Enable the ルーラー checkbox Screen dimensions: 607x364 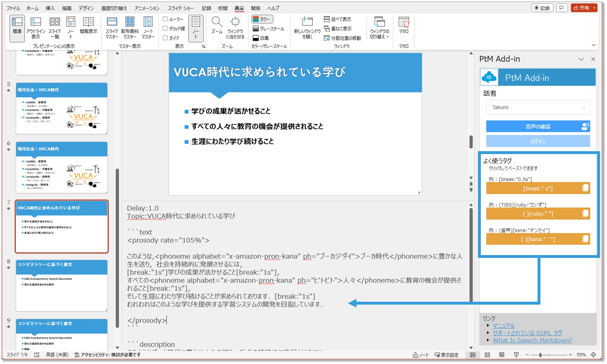[x=165, y=19]
